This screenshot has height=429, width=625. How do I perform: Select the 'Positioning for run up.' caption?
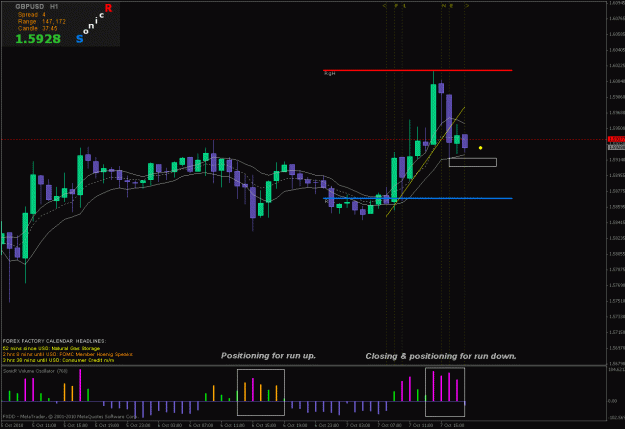[268, 356]
